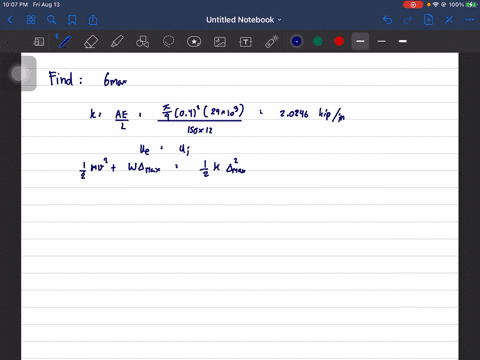The height and width of the screenshot is (360, 480).
Task: Select the Laser pointer tool
Action: pyautogui.click(x=272, y=42)
